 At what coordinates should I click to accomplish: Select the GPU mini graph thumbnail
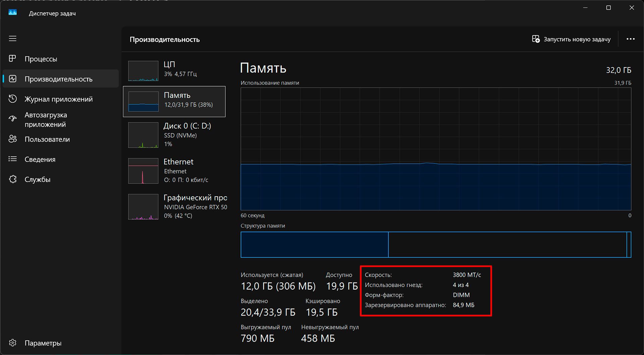pos(143,207)
